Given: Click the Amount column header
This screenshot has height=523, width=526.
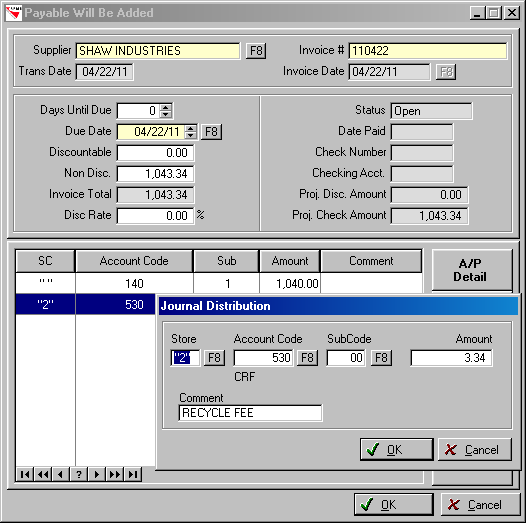Looking at the screenshot, I should click(x=290, y=261).
